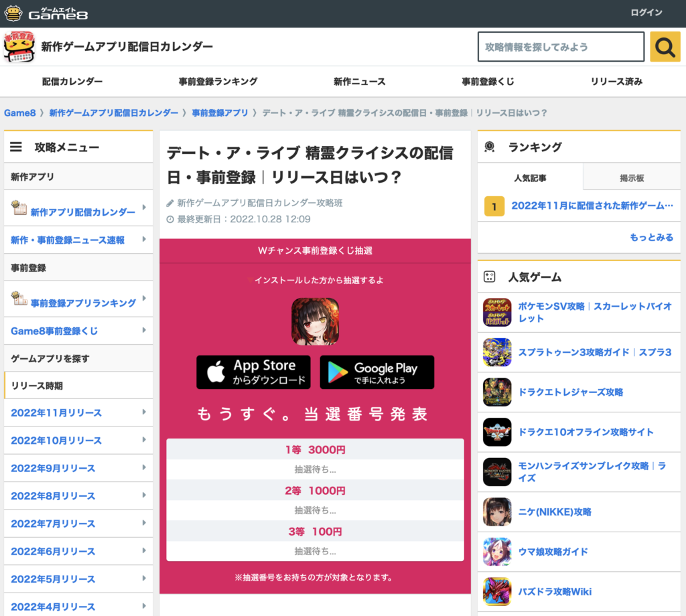Click the new app calendar site logo
The width and height of the screenshot is (686, 616).
coord(20,47)
